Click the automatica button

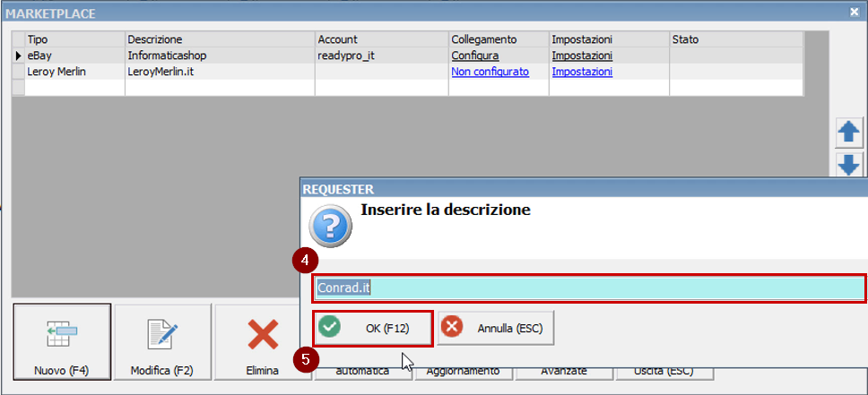362,374
